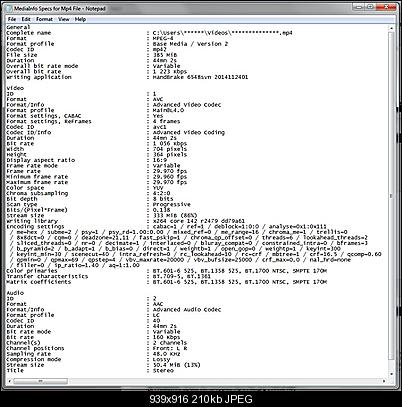Open the Edit menu
The width and height of the screenshot is (402, 407).
point(26,19)
